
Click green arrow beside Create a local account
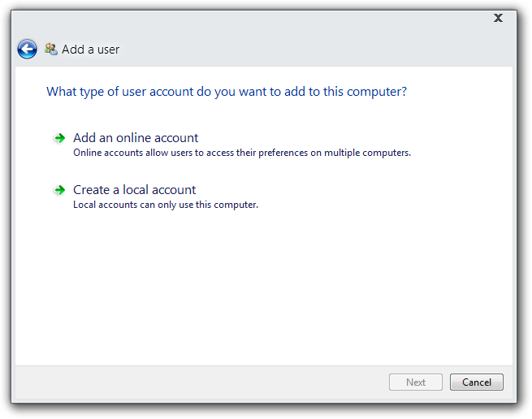[59, 190]
